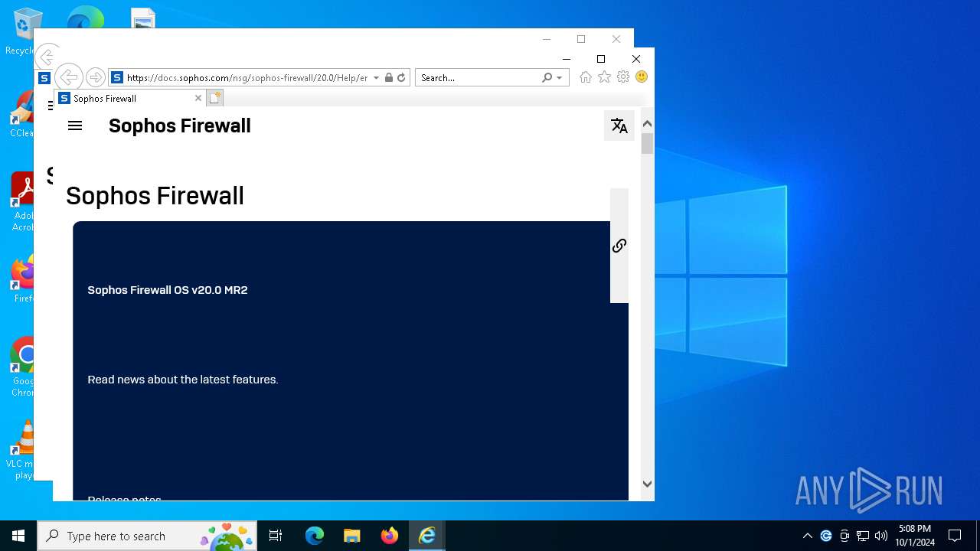
Task: Click the taskbar search box
Action: (x=149, y=536)
